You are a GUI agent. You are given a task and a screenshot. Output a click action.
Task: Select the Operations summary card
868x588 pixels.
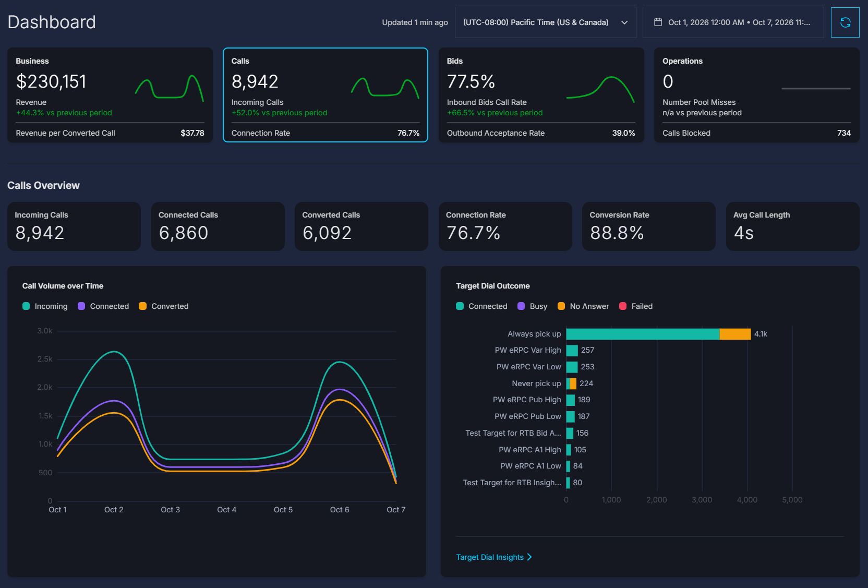click(756, 95)
